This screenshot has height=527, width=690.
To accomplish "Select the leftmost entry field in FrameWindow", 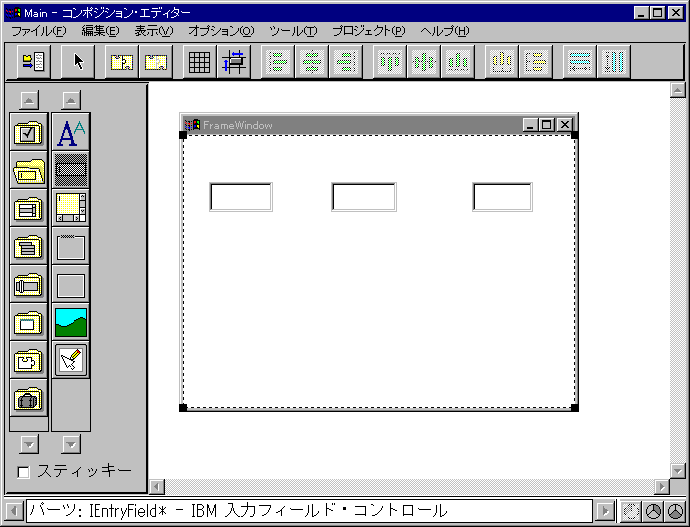I will click(241, 197).
